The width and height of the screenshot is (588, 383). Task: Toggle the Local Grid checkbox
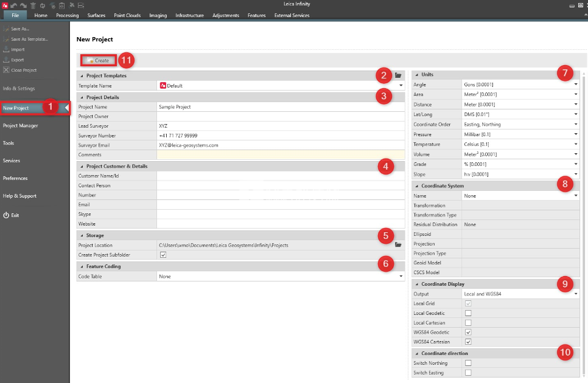[x=468, y=303]
